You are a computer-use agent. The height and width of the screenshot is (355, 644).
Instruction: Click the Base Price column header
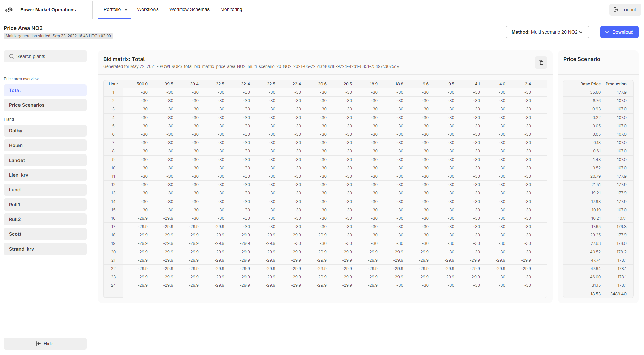(x=591, y=84)
